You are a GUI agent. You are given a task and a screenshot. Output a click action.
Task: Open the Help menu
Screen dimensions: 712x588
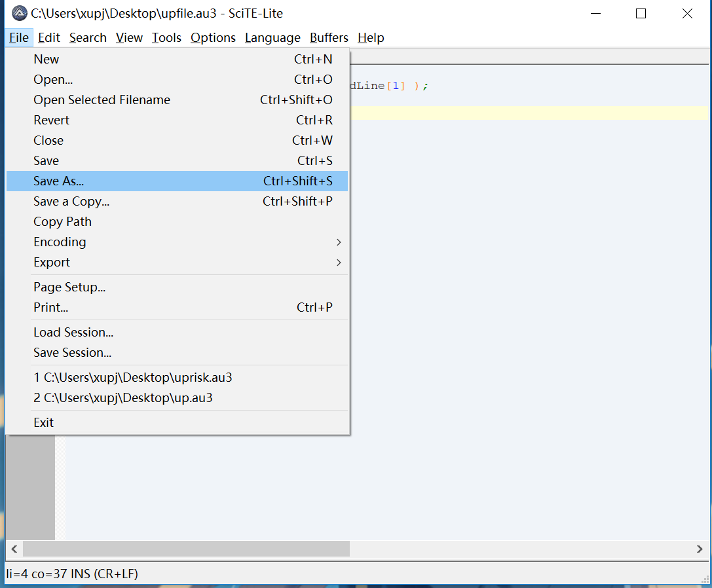371,38
